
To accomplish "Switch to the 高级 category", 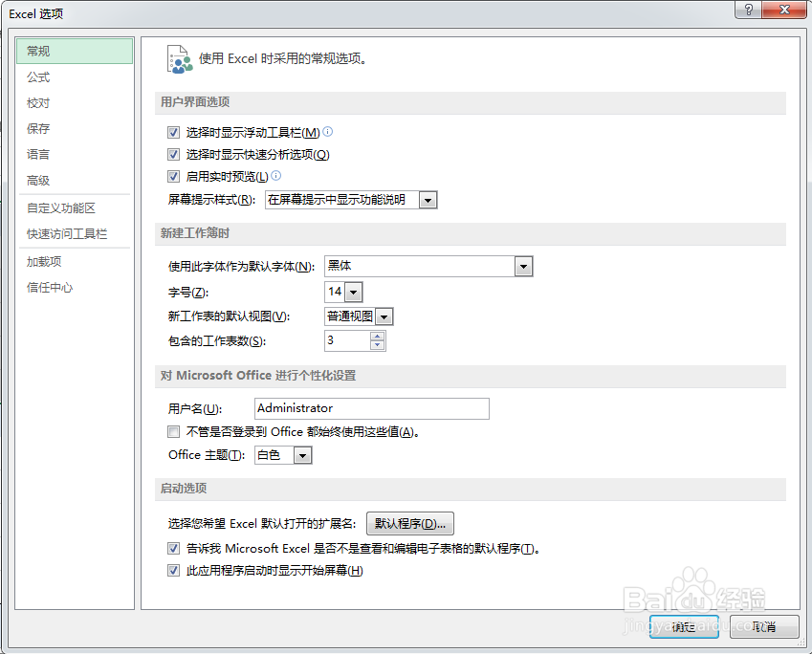I will click(75, 180).
